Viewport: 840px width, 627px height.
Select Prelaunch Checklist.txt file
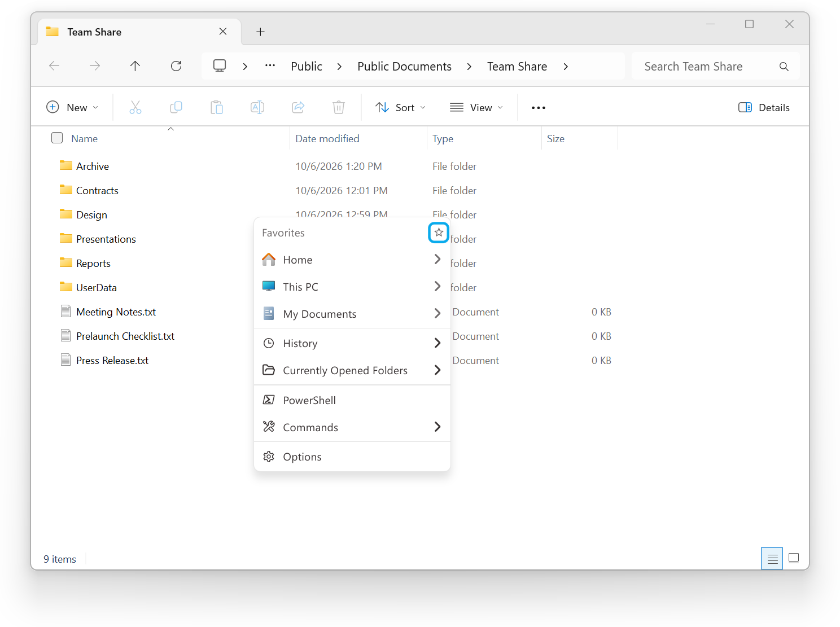125,336
